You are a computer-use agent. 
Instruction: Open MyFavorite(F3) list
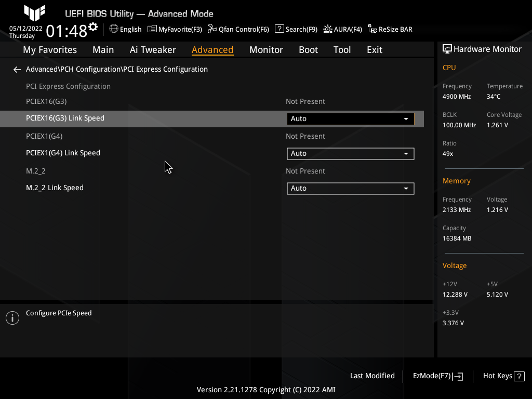click(x=175, y=29)
